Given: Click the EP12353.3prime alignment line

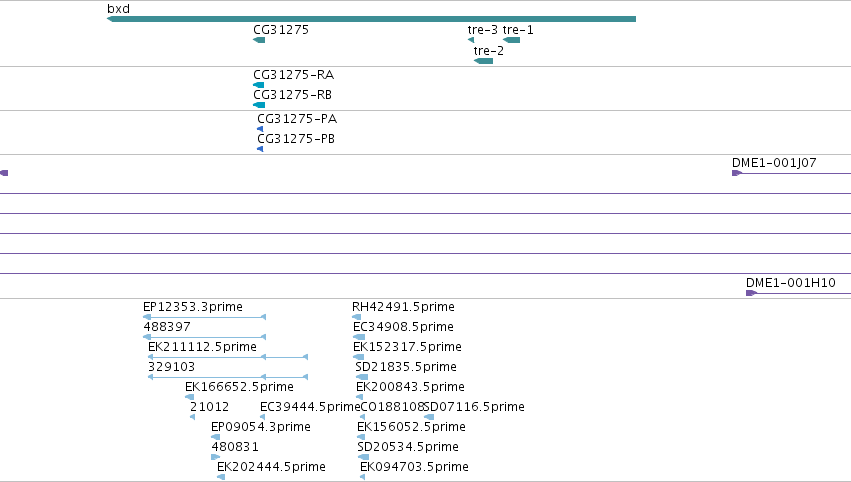Looking at the screenshot, I should (x=204, y=317).
